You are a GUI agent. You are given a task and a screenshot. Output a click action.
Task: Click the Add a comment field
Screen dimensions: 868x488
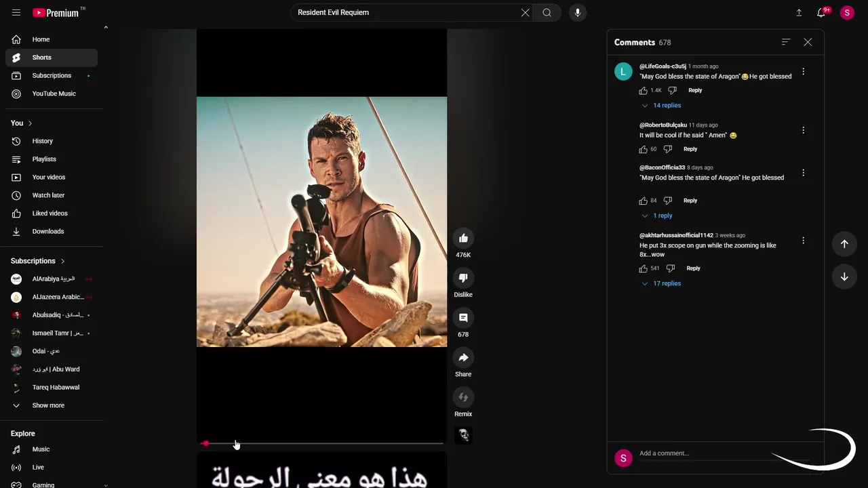click(705, 453)
